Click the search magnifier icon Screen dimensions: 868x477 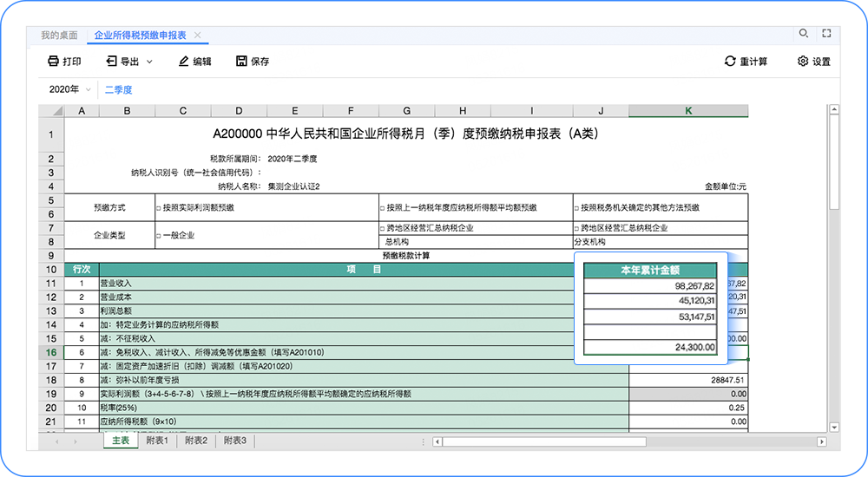[804, 33]
